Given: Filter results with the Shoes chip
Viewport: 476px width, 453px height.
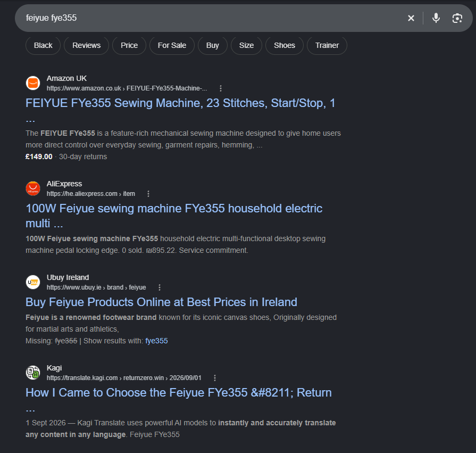Looking at the screenshot, I should [285, 46].
